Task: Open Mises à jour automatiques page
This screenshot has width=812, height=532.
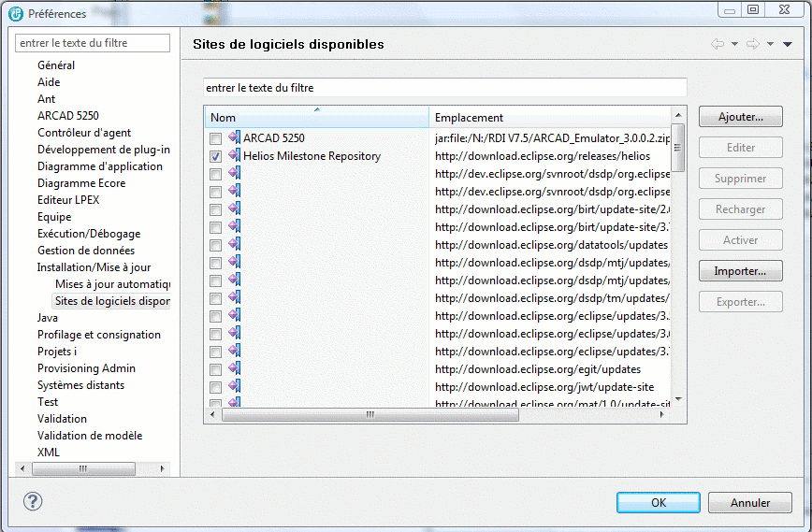Action: (x=113, y=284)
